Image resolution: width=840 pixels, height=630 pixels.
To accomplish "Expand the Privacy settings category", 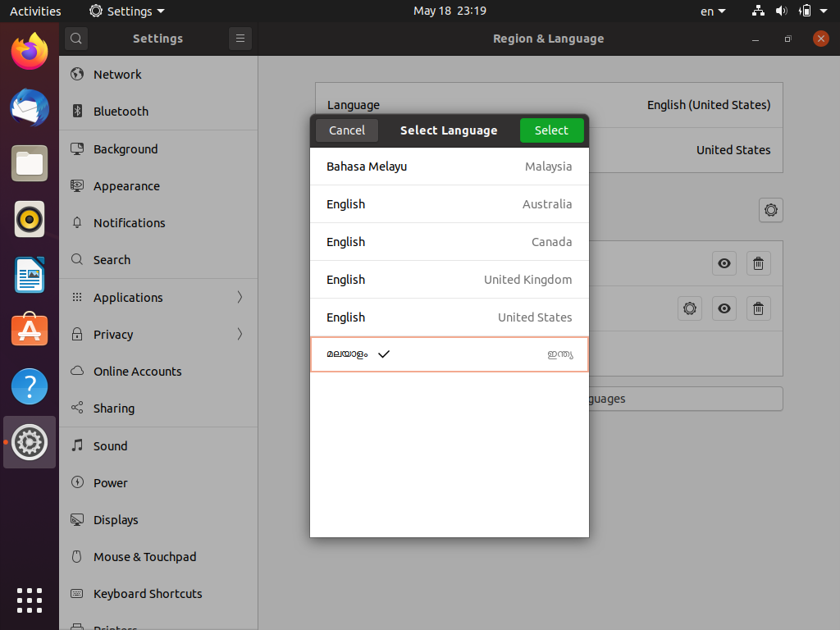I will (x=157, y=334).
